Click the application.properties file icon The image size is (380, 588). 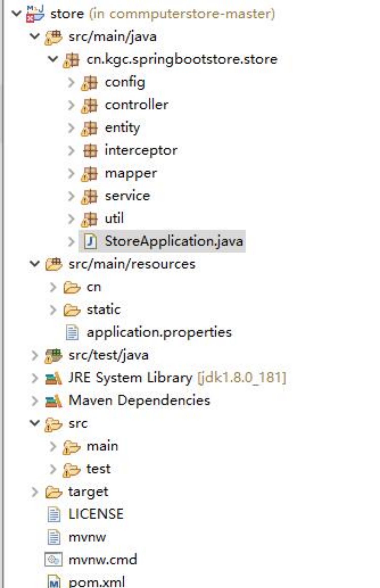[72, 332]
